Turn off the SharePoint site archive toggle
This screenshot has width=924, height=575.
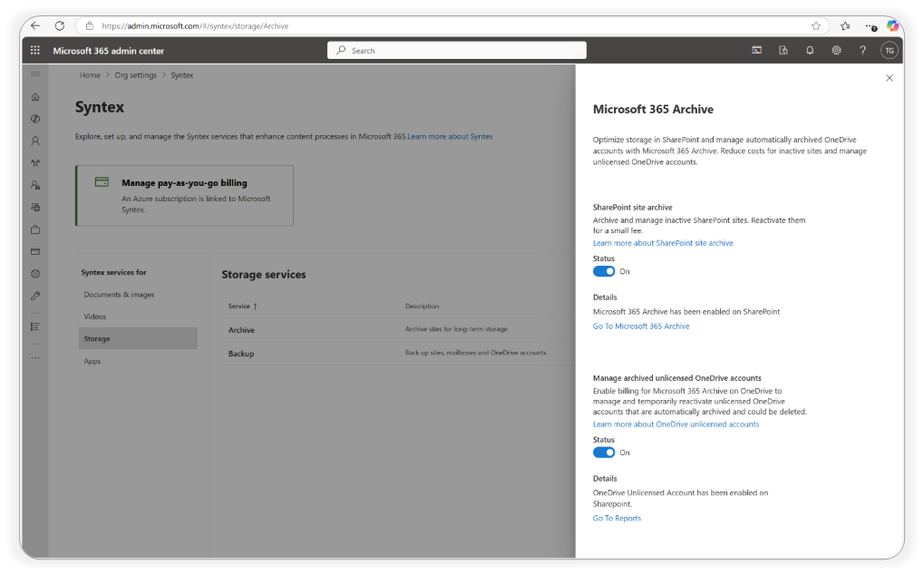click(x=603, y=271)
